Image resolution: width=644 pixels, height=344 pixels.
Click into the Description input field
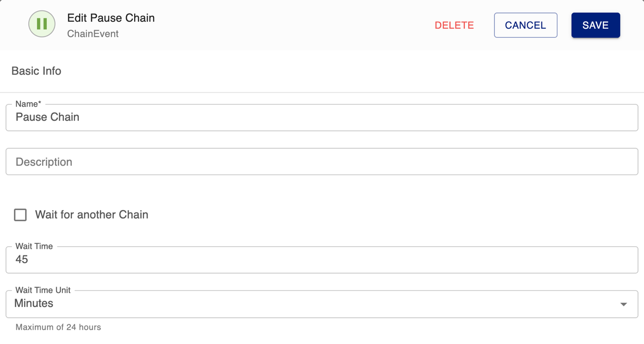pos(322,162)
